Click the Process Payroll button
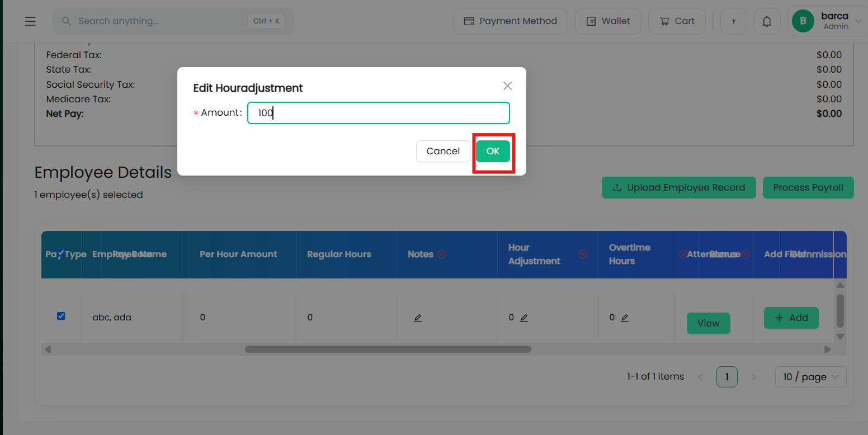This screenshot has height=435, width=868. tap(808, 188)
